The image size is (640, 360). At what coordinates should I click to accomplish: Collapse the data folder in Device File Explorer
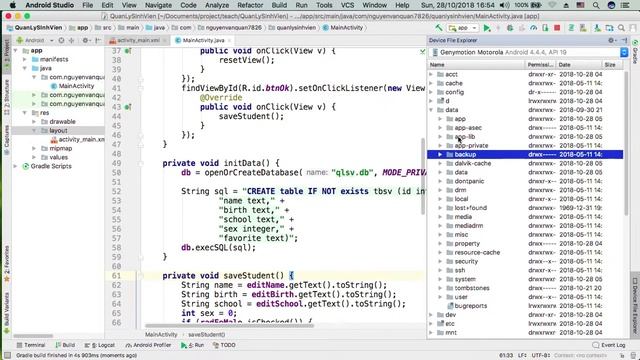point(431,110)
